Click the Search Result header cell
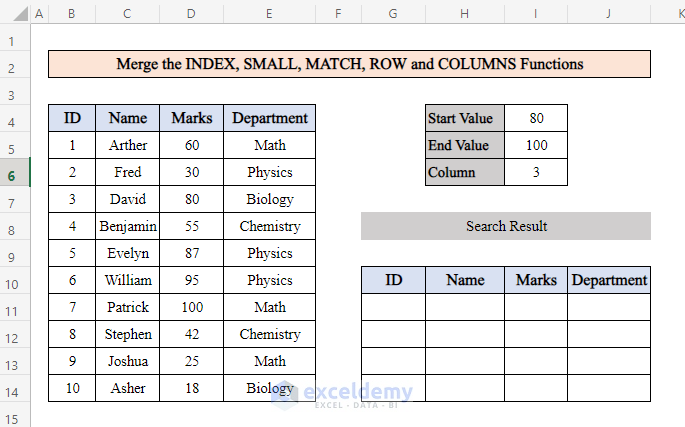The height and width of the screenshot is (427, 685). [506, 226]
